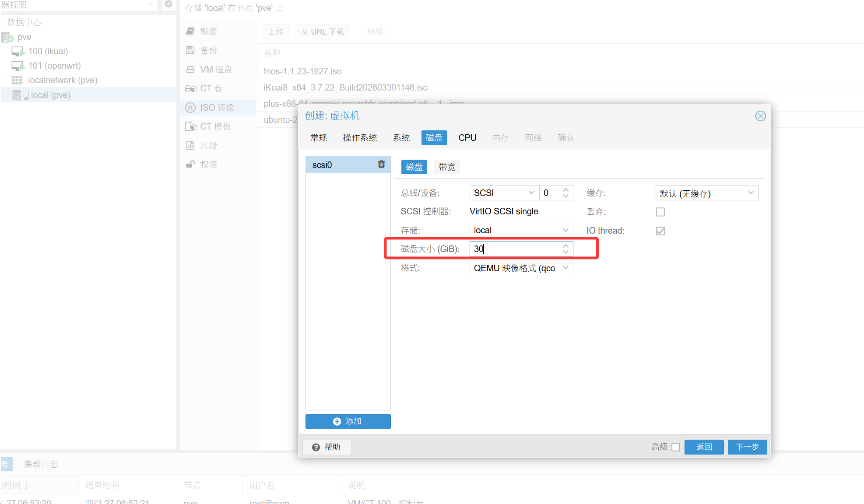Switch to the 带宽 bandwidth tab
864x504 pixels.
[447, 167]
